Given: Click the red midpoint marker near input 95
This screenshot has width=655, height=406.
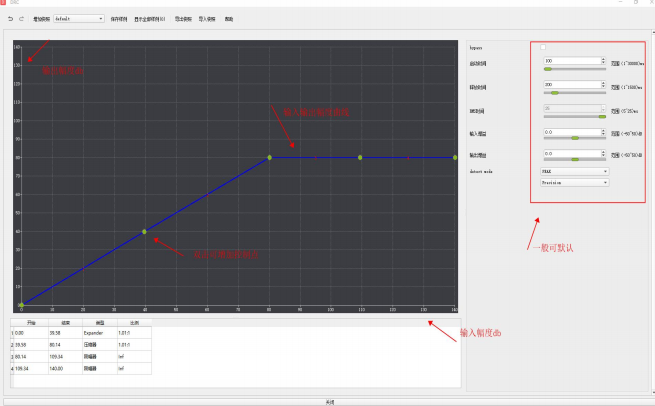Looking at the screenshot, I should [315, 158].
